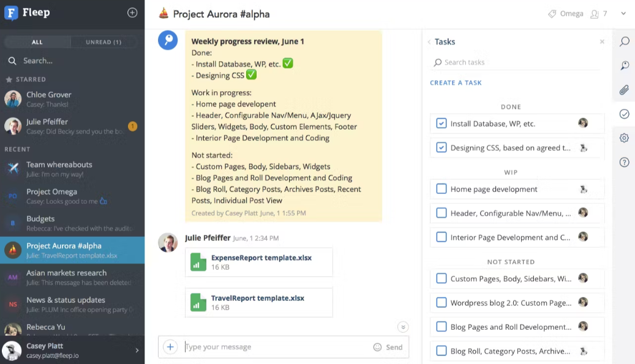Click the TravelReport spreadsheet file icon

(198, 303)
